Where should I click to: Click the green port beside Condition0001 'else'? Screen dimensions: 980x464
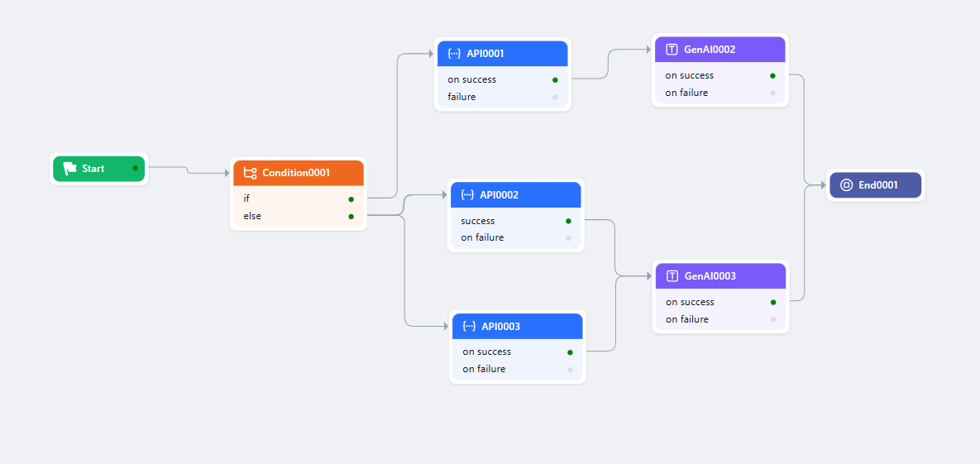tap(351, 217)
